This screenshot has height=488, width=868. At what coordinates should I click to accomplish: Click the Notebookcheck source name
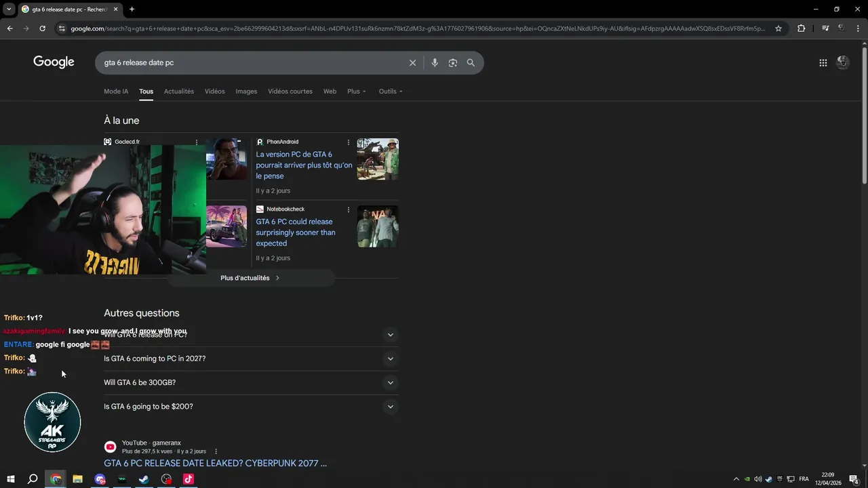coord(285,209)
